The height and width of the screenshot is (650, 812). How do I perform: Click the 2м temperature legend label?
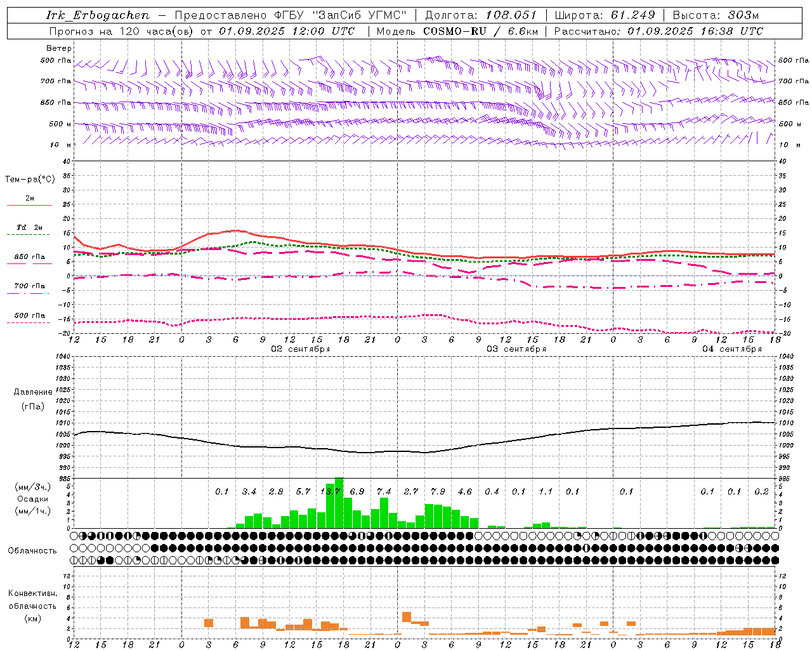(x=30, y=198)
